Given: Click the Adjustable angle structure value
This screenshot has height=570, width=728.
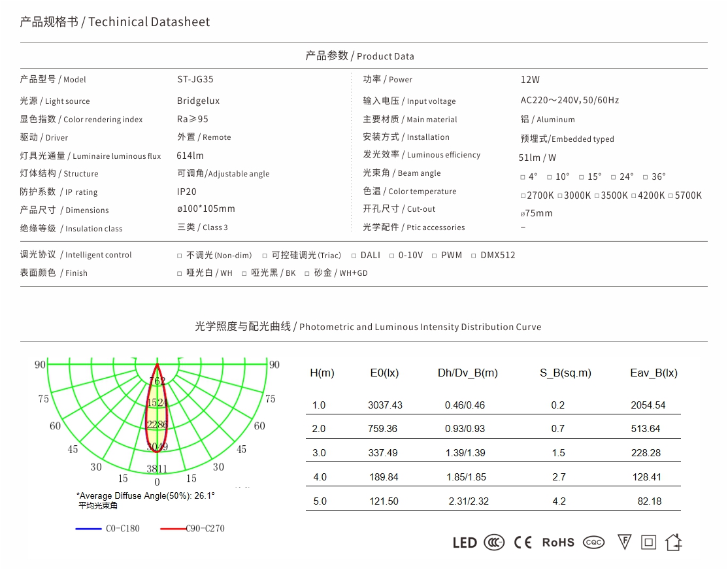Looking at the screenshot, I should tap(223, 173).
